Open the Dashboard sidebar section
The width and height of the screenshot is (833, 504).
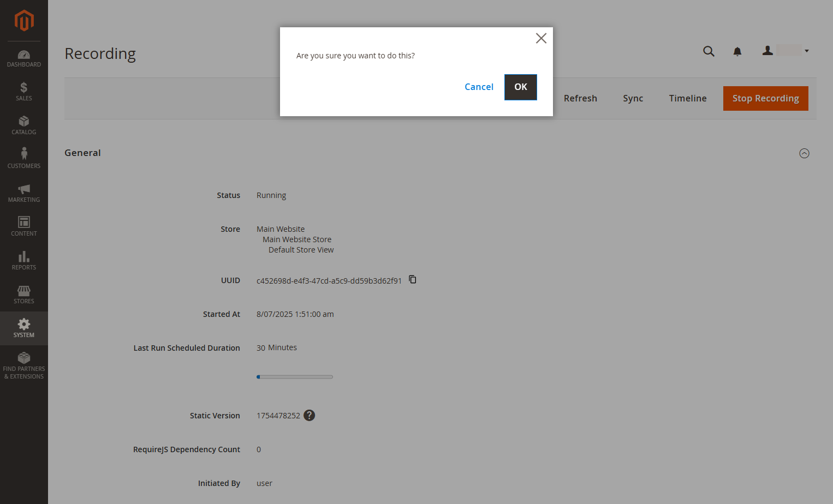coord(24,58)
